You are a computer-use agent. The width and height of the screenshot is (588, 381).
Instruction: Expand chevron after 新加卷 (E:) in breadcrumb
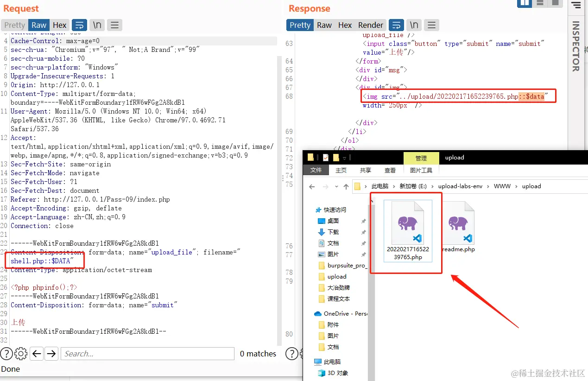[432, 186]
